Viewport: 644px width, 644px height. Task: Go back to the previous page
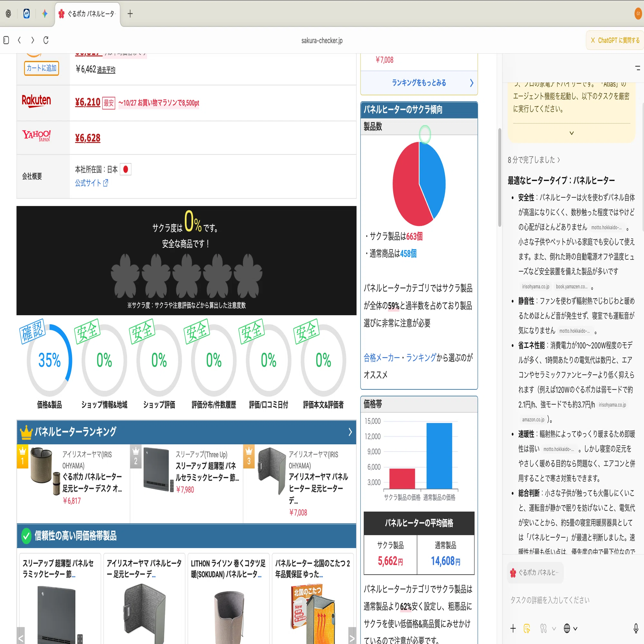[19, 40]
